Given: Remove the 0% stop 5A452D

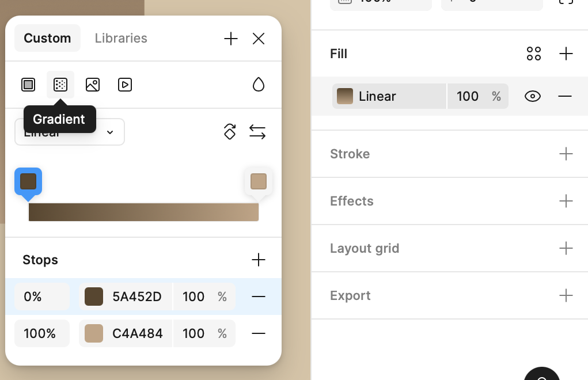Looking at the screenshot, I should (259, 297).
